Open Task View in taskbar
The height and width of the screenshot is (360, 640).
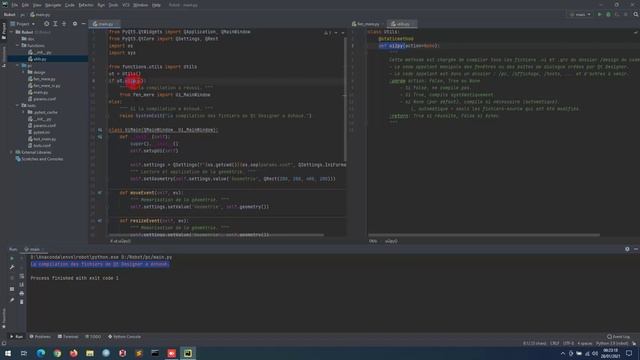24,353
